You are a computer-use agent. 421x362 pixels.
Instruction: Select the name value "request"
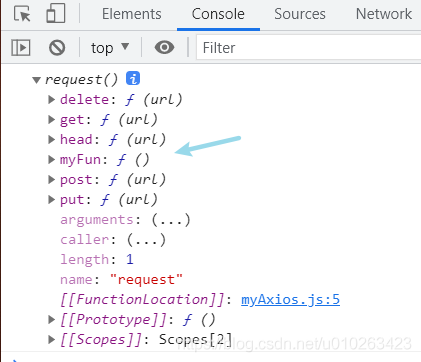tap(146, 279)
